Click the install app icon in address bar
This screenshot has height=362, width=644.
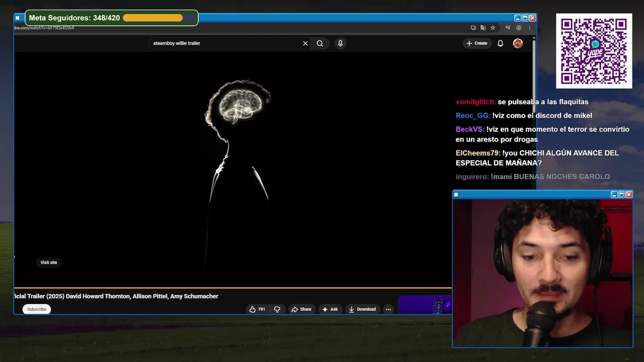click(473, 28)
